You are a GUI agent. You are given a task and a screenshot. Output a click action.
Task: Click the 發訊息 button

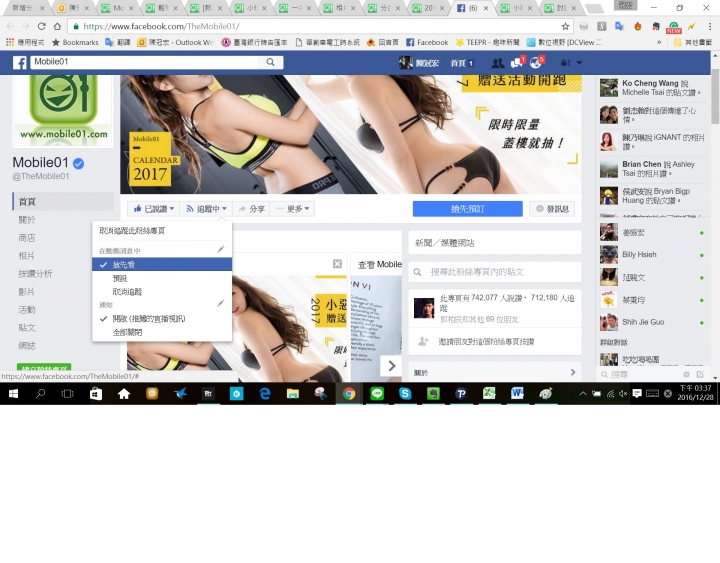pos(552,209)
